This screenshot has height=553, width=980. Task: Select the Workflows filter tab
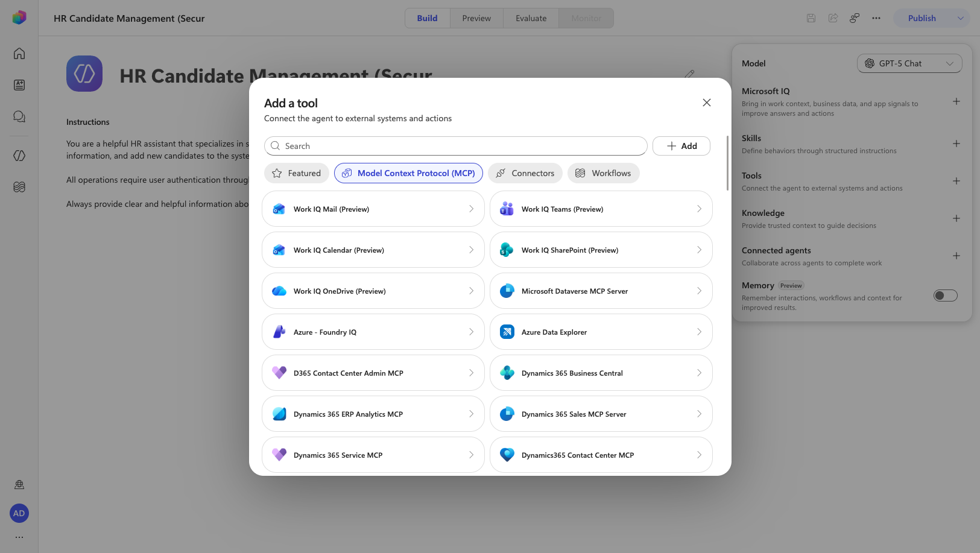coord(604,173)
